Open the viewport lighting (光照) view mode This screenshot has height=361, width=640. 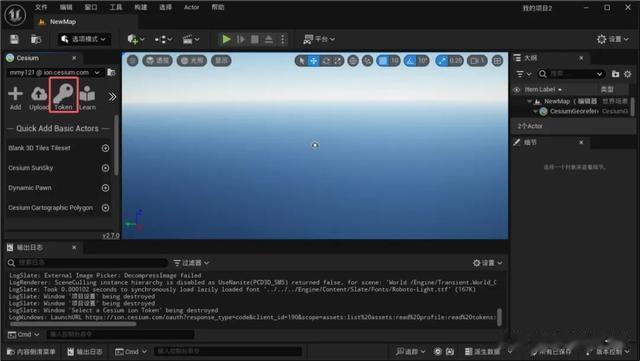[192, 61]
